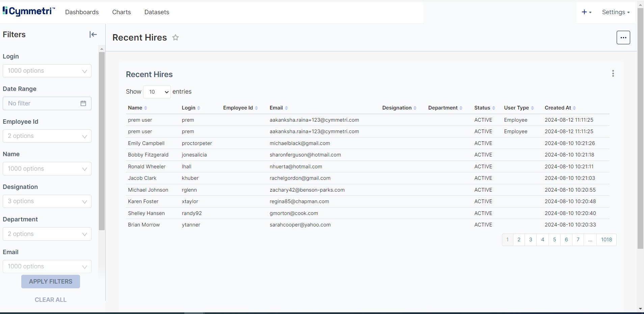Open the Settings dropdown menu
Screen dimensions: 644x314
point(616,12)
